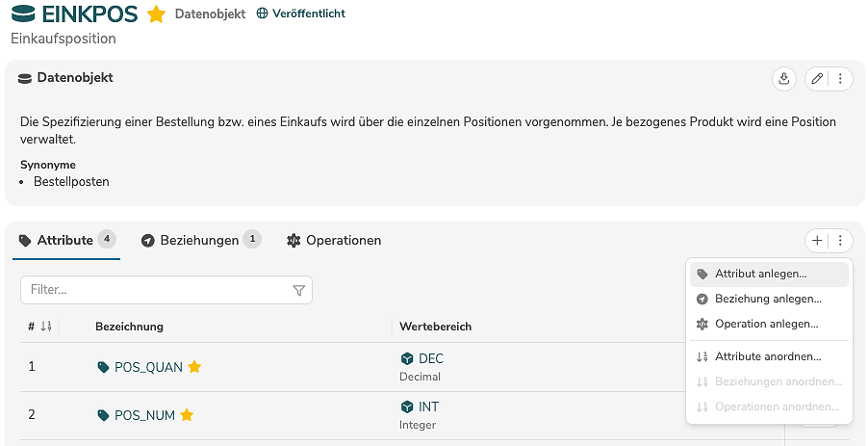Choose 'Beziehung anlegen...' from the menu
The height and width of the screenshot is (446, 868).
tap(767, 299)
